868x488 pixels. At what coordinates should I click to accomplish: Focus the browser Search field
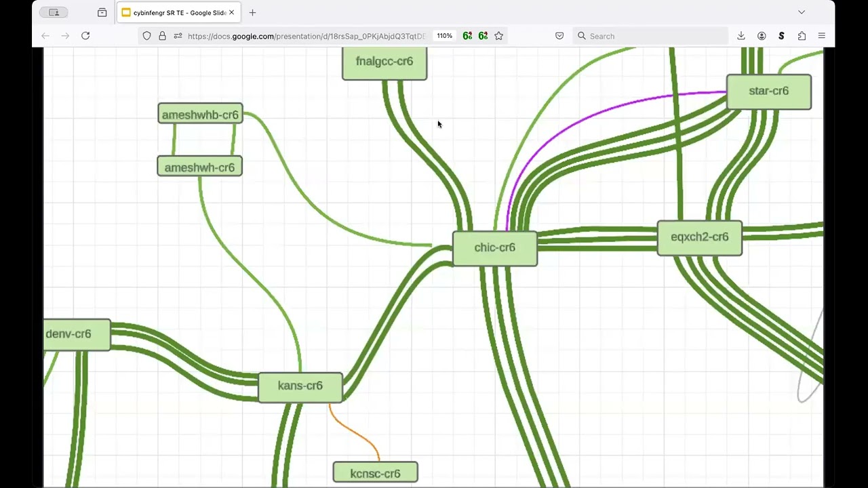(650, 36)
